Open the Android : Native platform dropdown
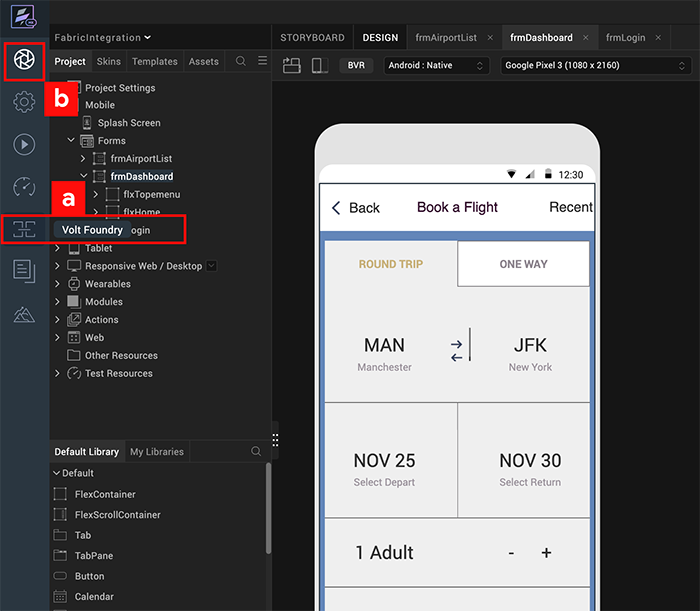 (x=435, y=66)
